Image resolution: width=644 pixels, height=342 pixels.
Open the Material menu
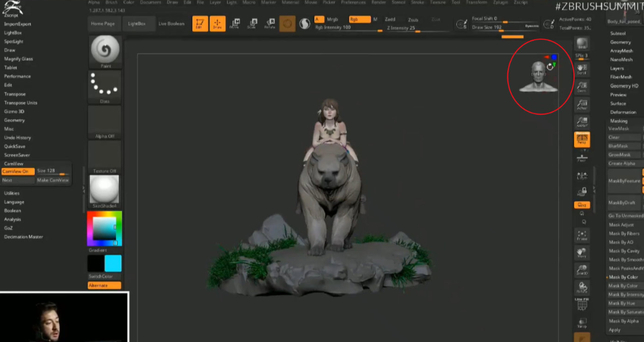(x=290, y=2)
